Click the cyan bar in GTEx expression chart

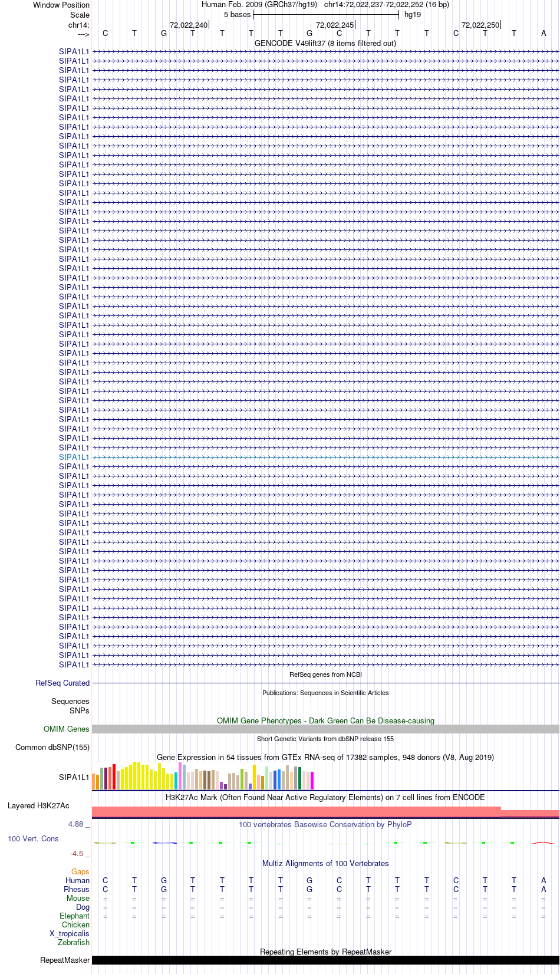pos(176,781)
